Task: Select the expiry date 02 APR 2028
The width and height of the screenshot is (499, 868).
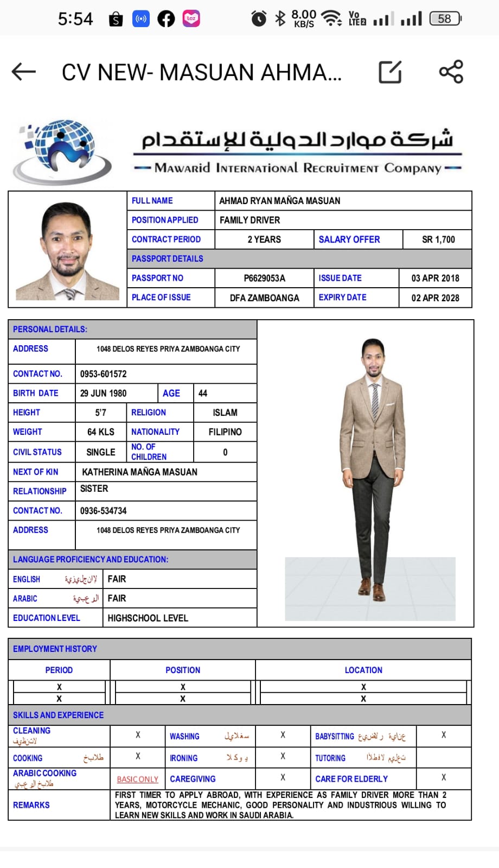Action: point(435,298)
